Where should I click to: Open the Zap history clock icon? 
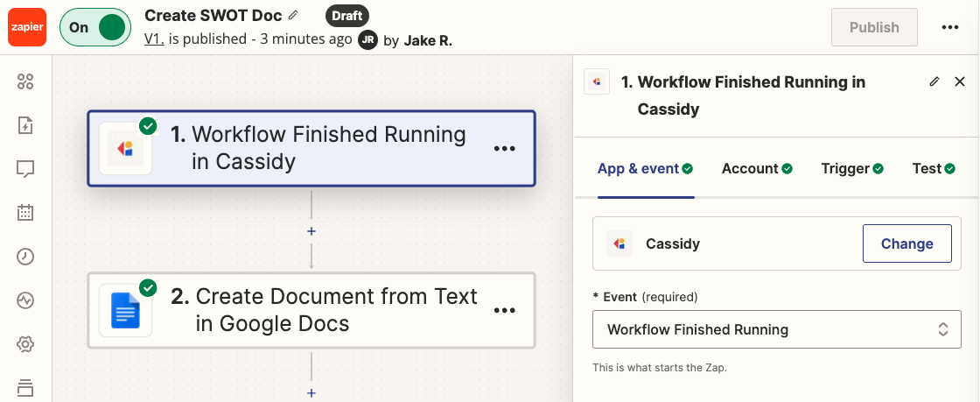pyautogui.click(x=25, y=257)
